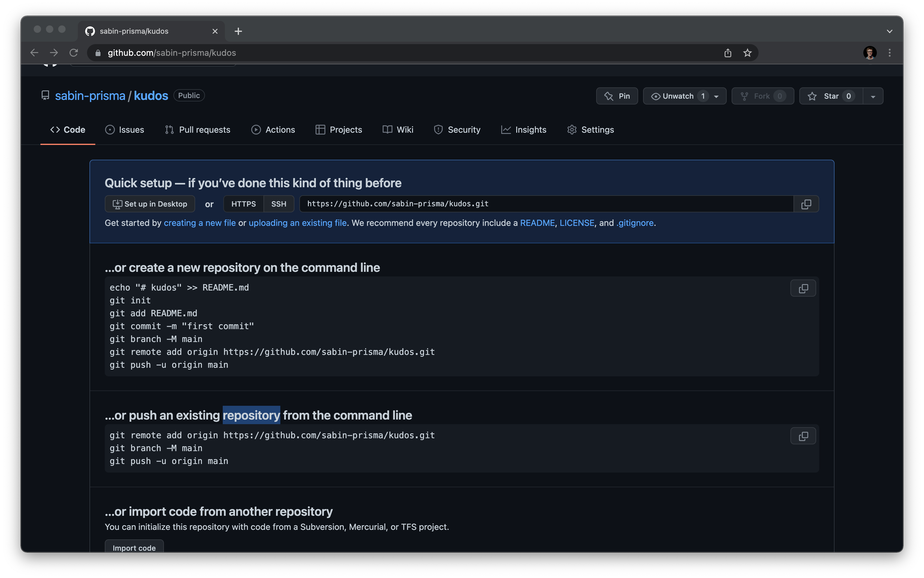The width and height of the screenshot is (924, 578).
Task: Copy the push existing repository commands
Action: [803, 436]
